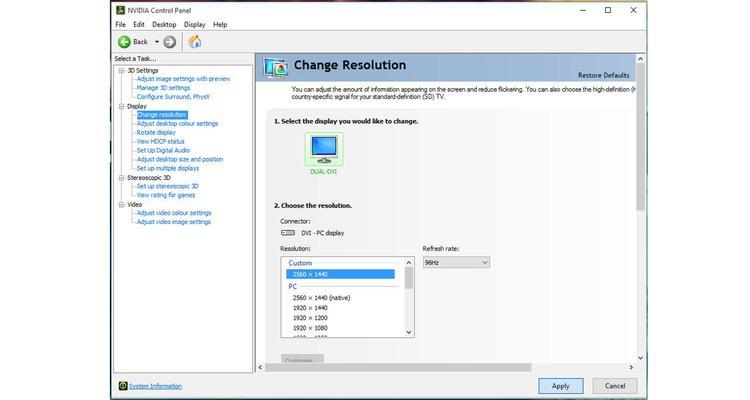Select the DUAL-DVI monitor icon
Screen dimensions: 750x400
click(x=324, y=148)
